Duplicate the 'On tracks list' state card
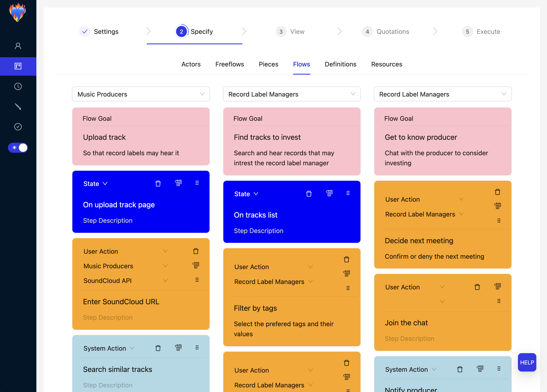 [x=329, y=193]
